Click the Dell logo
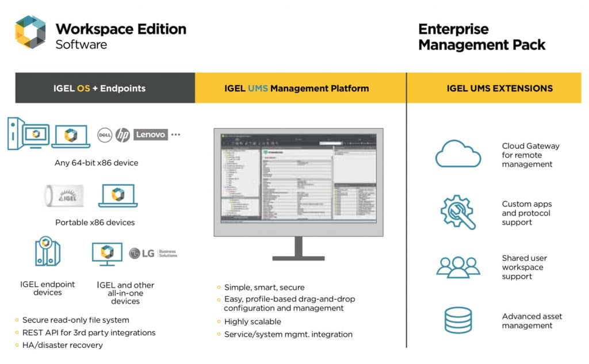This screenshot has width=589, height=364. point(105,135)
